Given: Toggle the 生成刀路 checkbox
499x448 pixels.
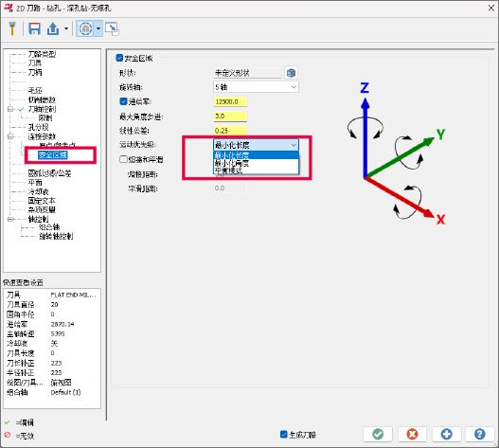Looking at the screenshot, I should [283, 435].
